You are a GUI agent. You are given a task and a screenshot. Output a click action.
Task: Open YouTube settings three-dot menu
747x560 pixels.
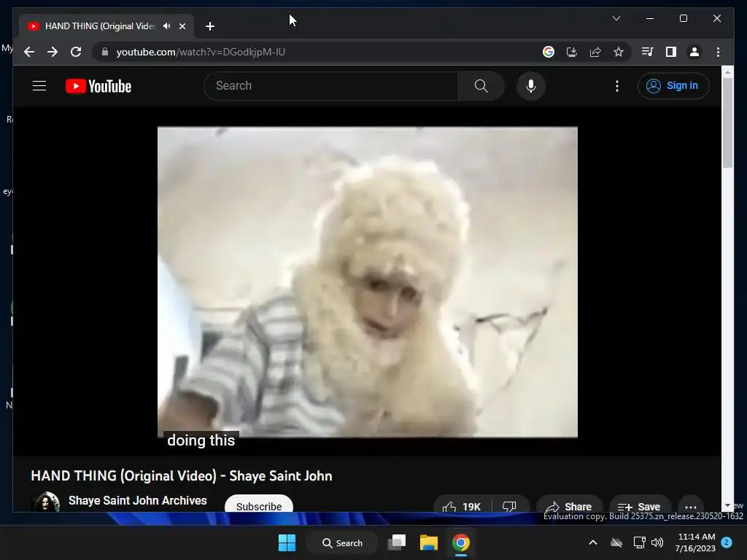point(617,86)
